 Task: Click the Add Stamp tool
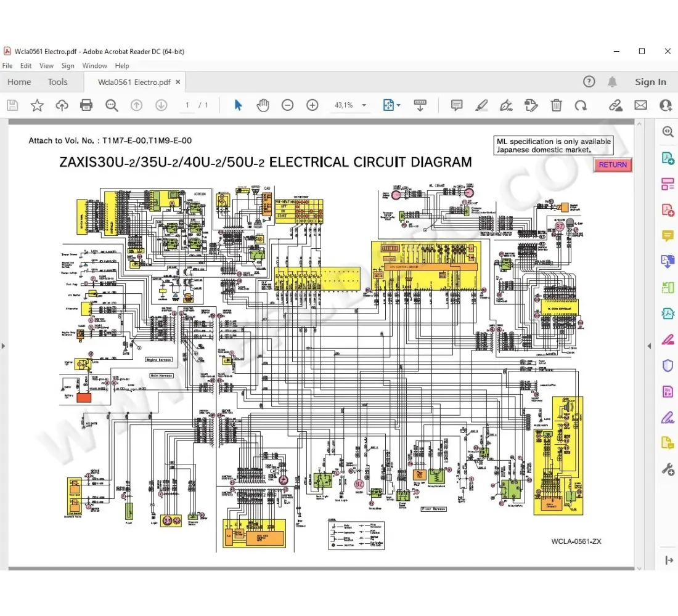tap(531, 105)
